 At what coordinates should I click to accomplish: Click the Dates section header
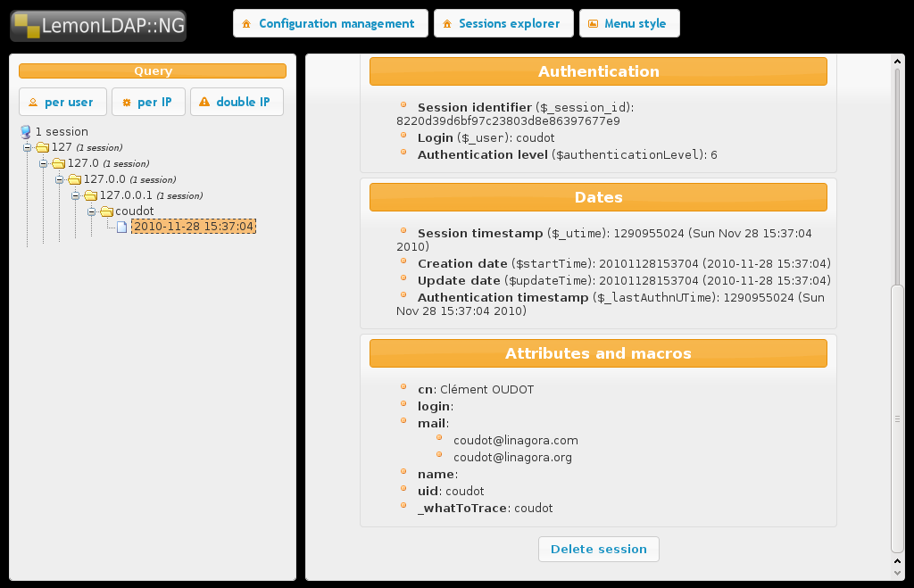coord(598,197)
